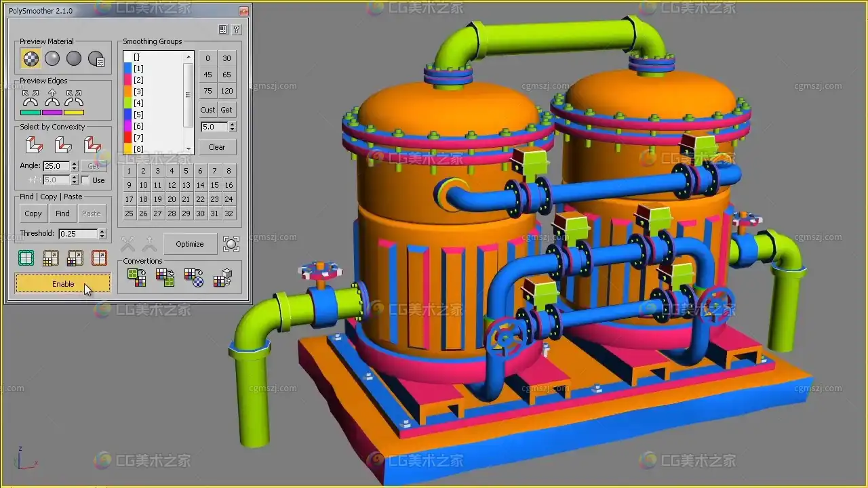Select smoothing group [5] in the list
868x488 pixels.
point(153,115)
